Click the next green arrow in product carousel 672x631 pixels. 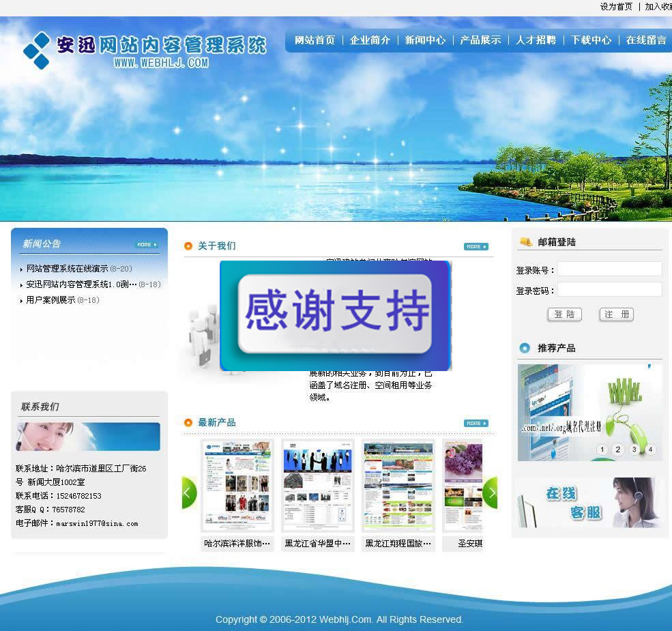(491, 493)
